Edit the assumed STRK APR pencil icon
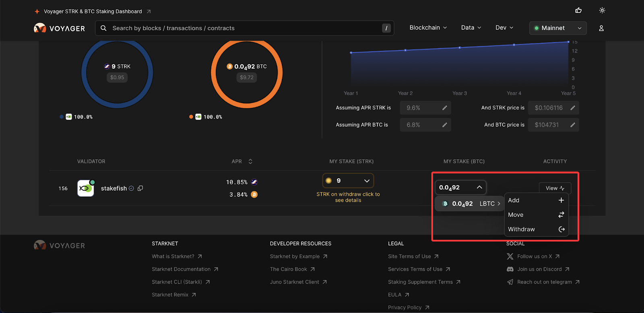Screen dimensions: 644x313 point(444,108)
